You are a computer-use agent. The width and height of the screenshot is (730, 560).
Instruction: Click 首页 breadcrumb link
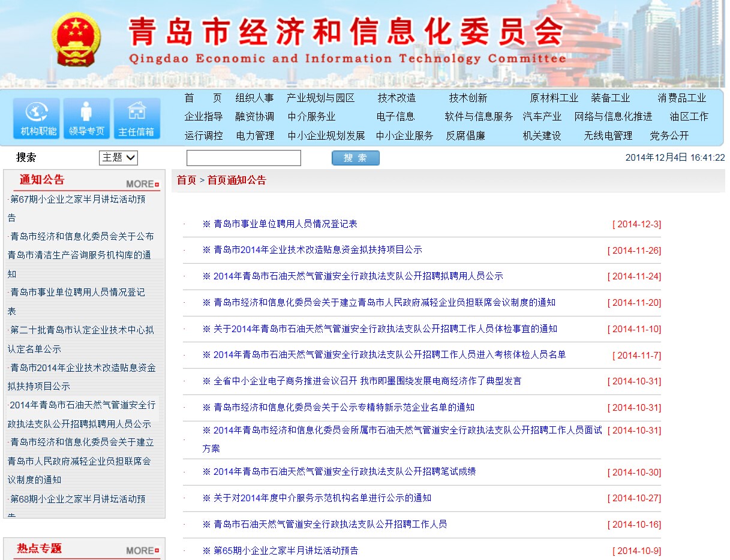tap(187, 180)
